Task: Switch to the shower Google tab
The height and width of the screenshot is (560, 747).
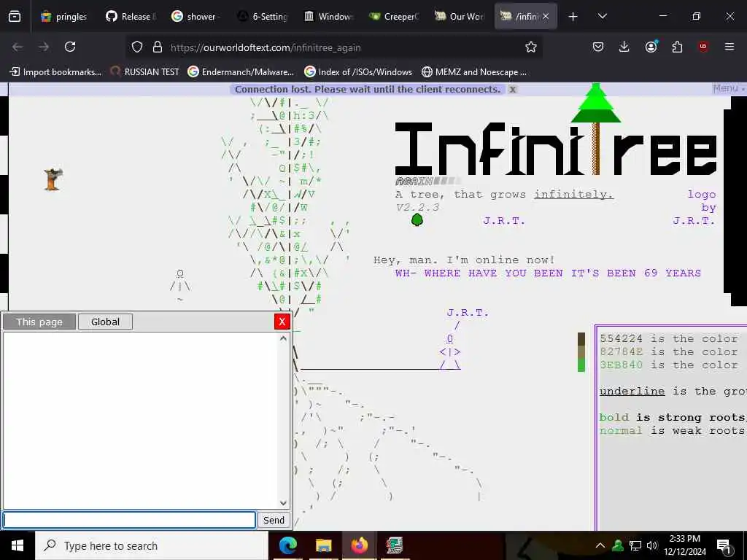Action: [x=196, y=17]
